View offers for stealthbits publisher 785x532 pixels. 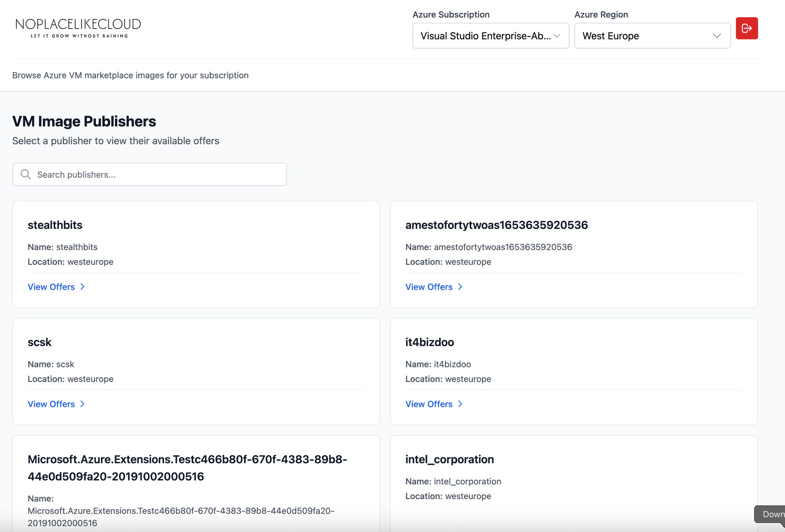click(51, 287)
